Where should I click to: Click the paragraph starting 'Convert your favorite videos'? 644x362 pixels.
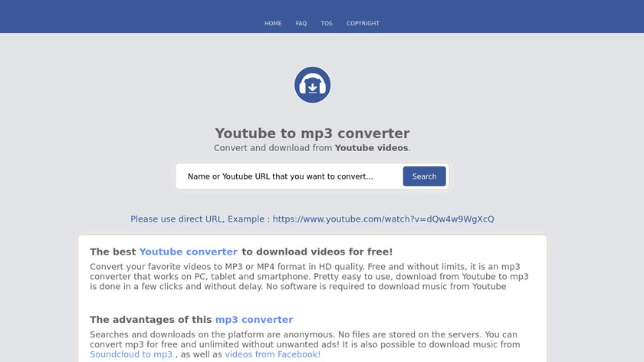(309, 277)
